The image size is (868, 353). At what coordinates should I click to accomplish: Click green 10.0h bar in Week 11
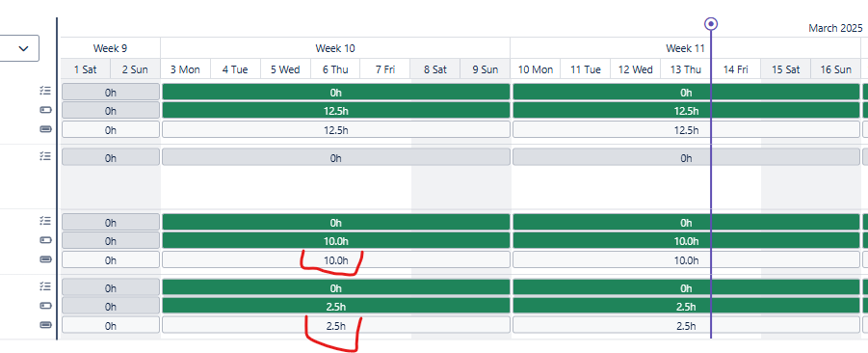coord(686,240)
